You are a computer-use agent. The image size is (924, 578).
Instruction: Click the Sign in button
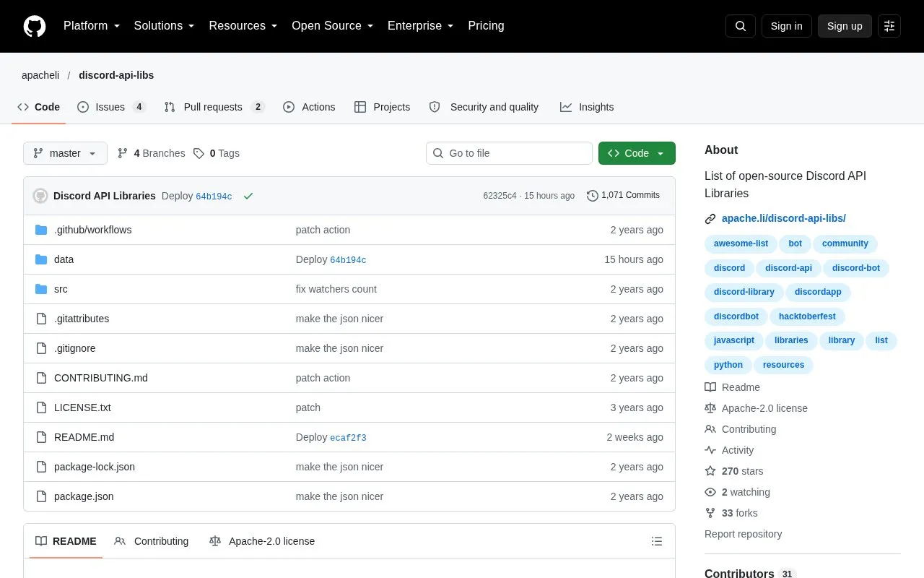click(x=786, y=26)
